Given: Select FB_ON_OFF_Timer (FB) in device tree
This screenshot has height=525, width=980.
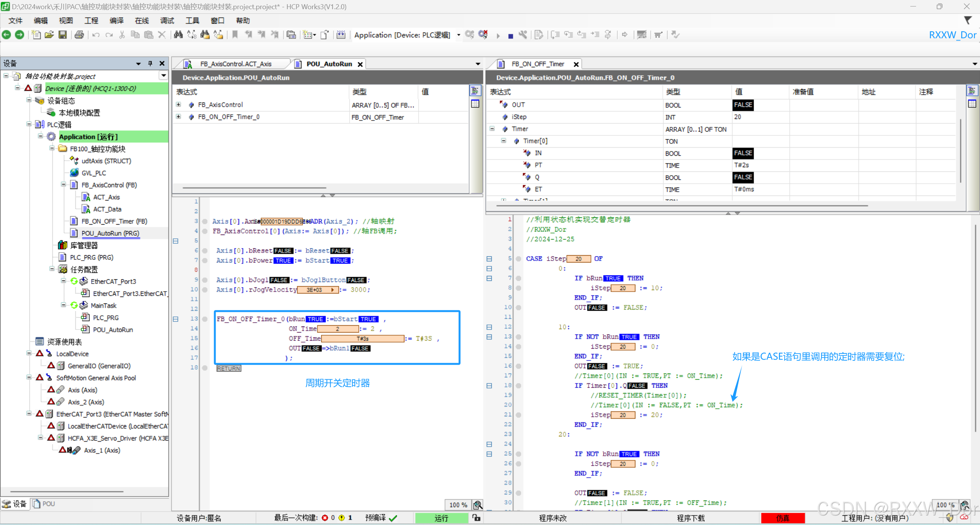Looking at the screenshot, I should point(114,221).
